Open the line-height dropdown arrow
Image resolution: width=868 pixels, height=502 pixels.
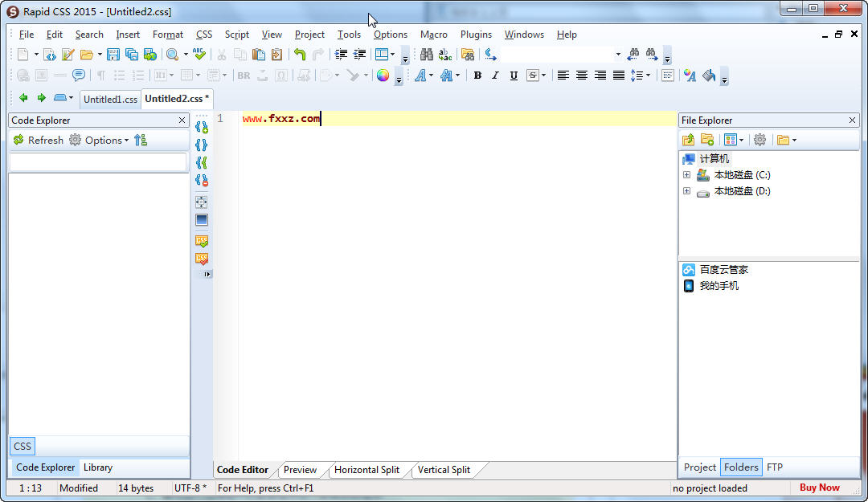point(649,76)
